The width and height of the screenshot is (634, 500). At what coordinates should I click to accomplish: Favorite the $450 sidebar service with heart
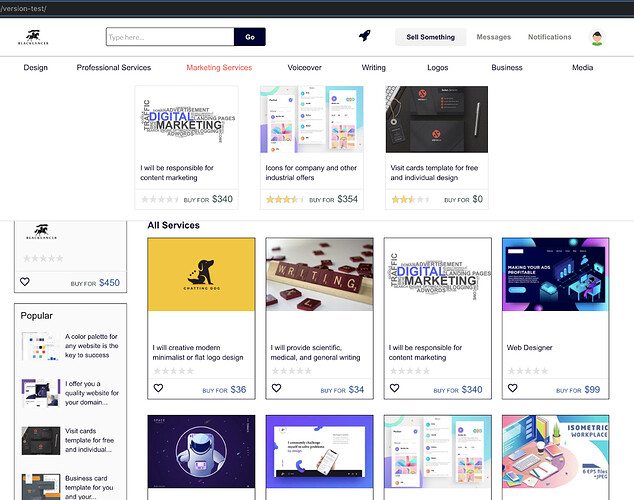(25, 282)
